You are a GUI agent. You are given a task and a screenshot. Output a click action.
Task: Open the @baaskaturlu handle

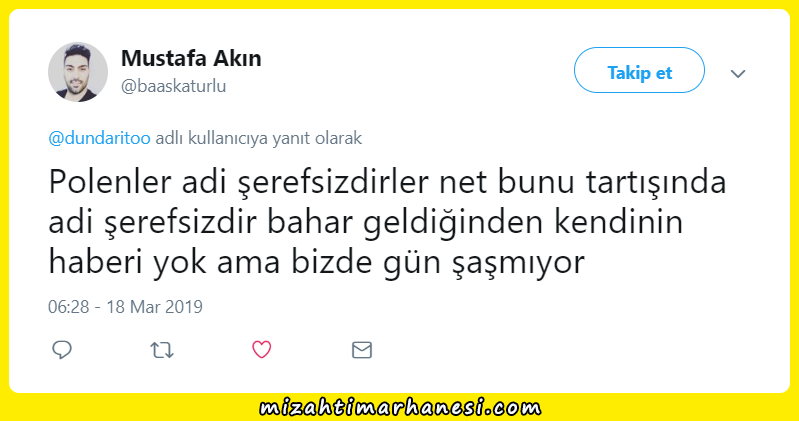tap(173, 86)
